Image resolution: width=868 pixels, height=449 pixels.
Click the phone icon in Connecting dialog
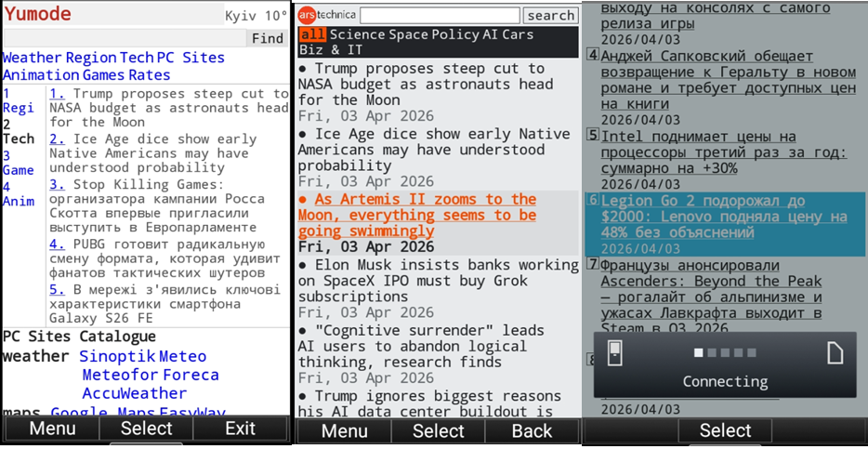(614, 352)
